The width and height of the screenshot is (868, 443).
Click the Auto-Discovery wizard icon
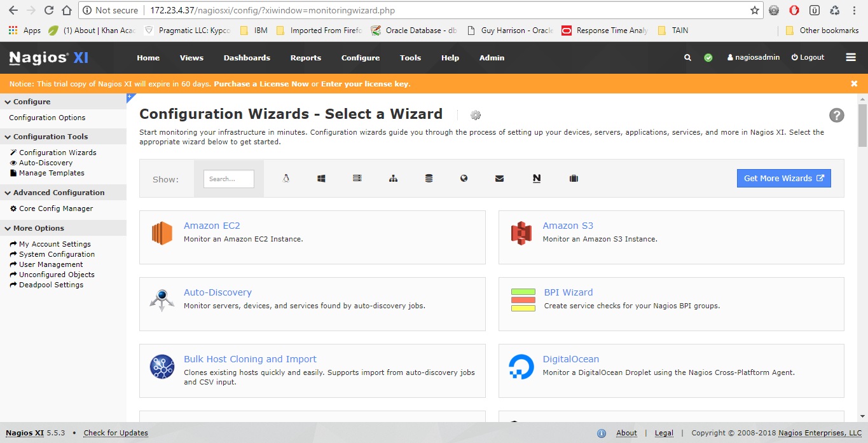162,300
